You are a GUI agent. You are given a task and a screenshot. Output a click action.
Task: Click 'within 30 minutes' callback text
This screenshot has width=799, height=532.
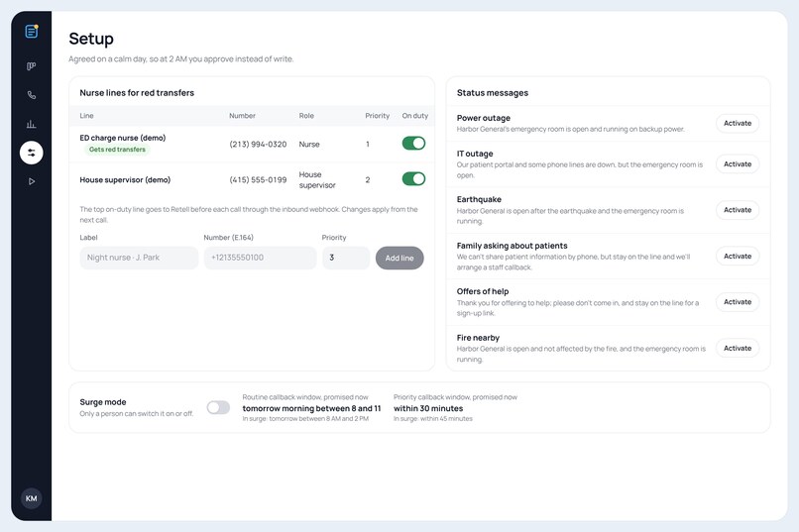(x=428, y=408)
